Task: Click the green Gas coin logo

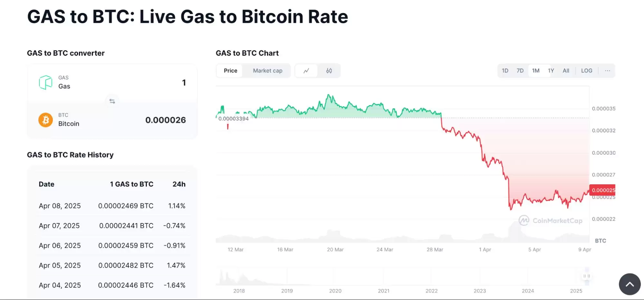Action: pos(45,82)
